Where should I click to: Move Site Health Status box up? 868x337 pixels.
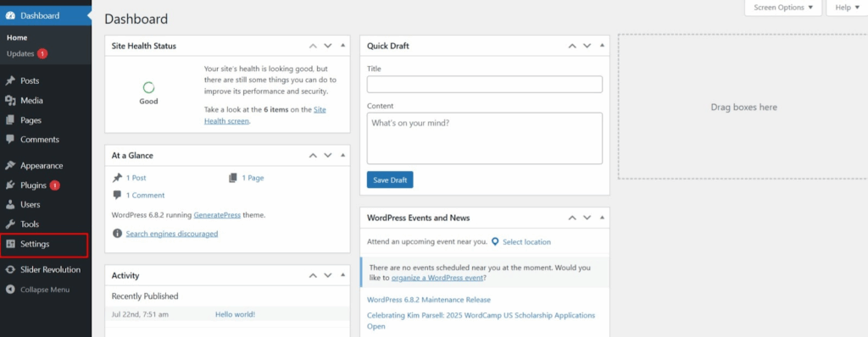(314, 46)
